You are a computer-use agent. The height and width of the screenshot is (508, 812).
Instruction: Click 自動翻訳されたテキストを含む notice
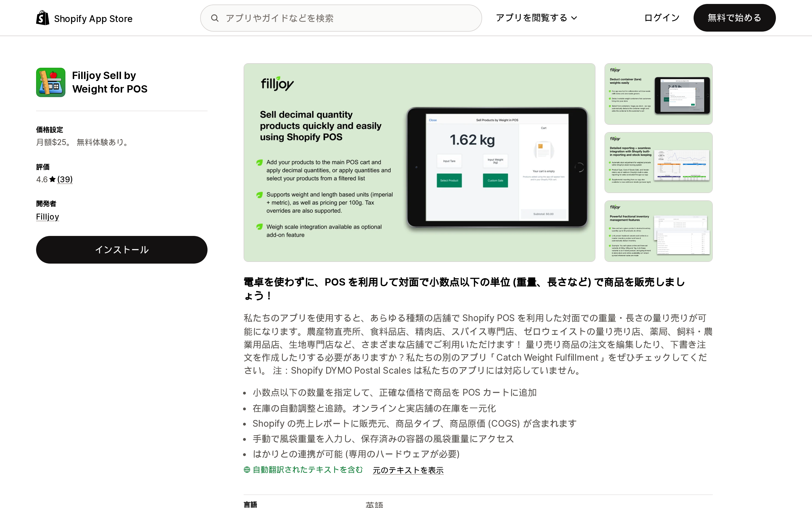click(x=308, y=470)
